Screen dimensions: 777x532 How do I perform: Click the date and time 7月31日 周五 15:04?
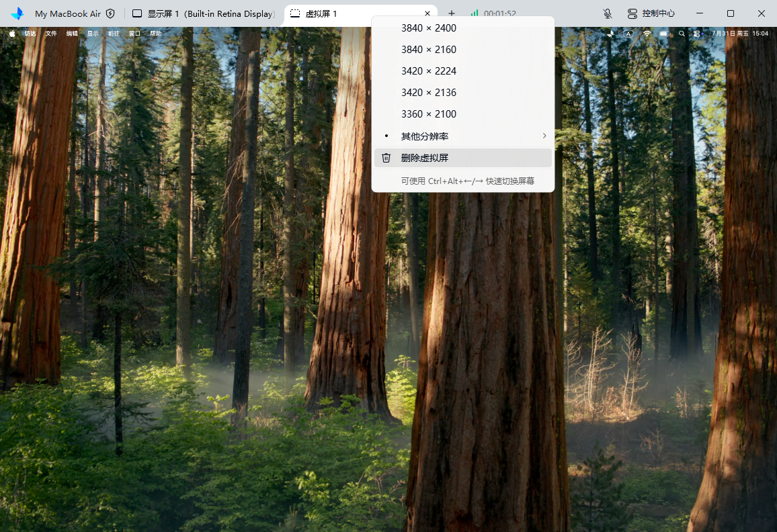(x=740, y=34)
